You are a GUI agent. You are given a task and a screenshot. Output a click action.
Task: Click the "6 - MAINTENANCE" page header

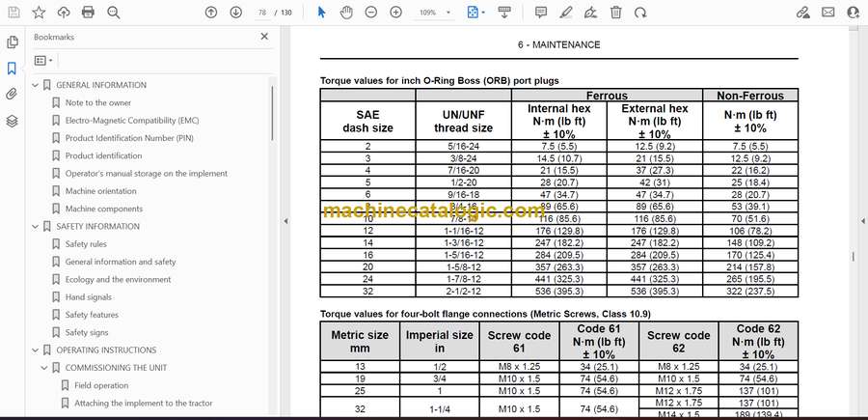pos(558,44)
